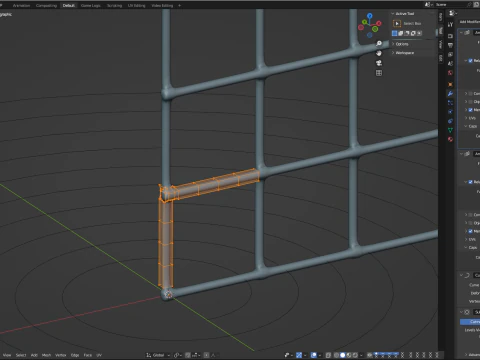The width and height of the screenshot is (480, 360).
Task: Toggle viewport overlays button
Action: 314,355
